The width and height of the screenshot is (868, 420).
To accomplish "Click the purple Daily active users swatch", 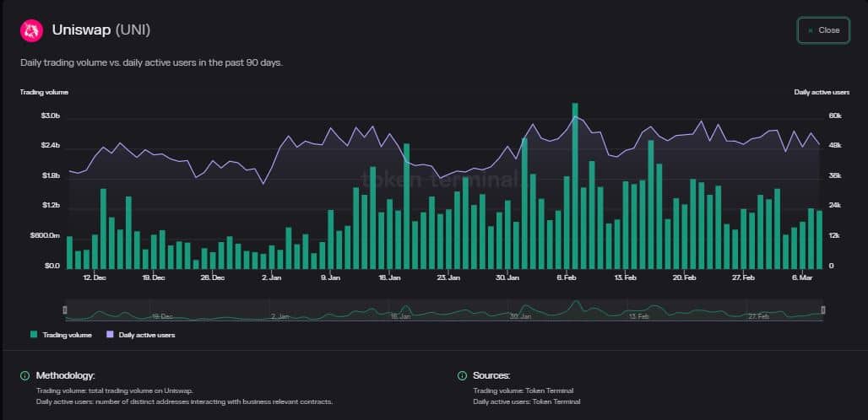I will click(110, 335).
